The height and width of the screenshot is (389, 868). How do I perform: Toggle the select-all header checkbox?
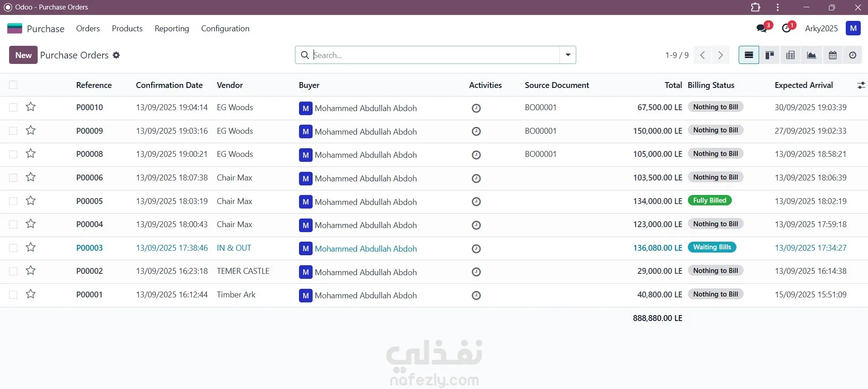click(x=13, y=85)
